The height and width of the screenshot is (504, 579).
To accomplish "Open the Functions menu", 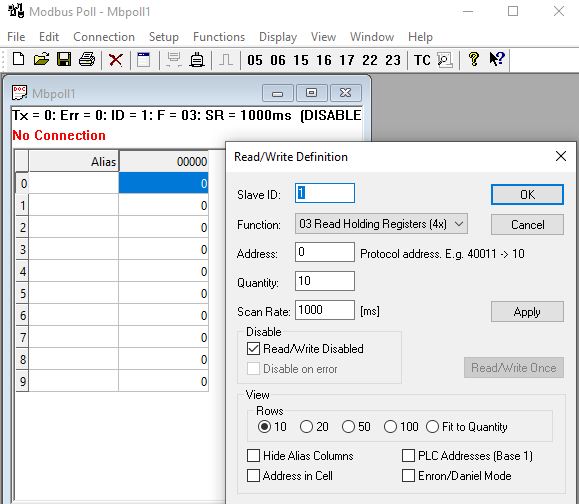I will tap(219, 37).
